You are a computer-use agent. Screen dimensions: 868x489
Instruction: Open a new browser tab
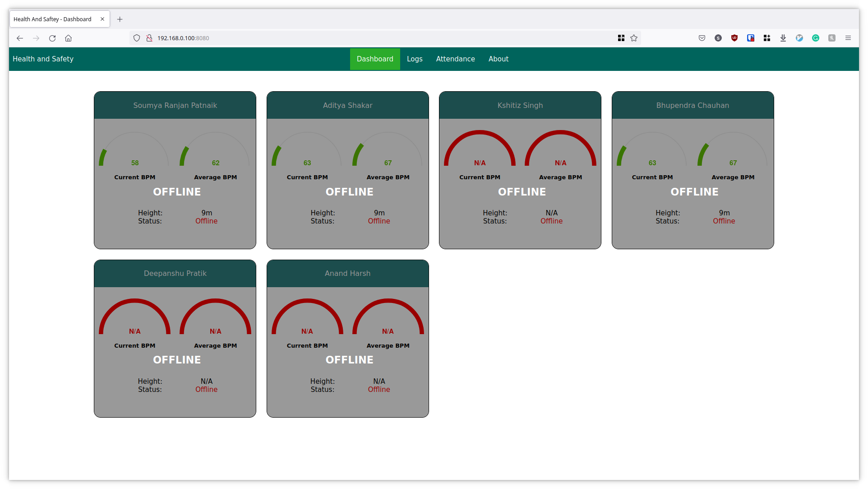pos(120,19)
